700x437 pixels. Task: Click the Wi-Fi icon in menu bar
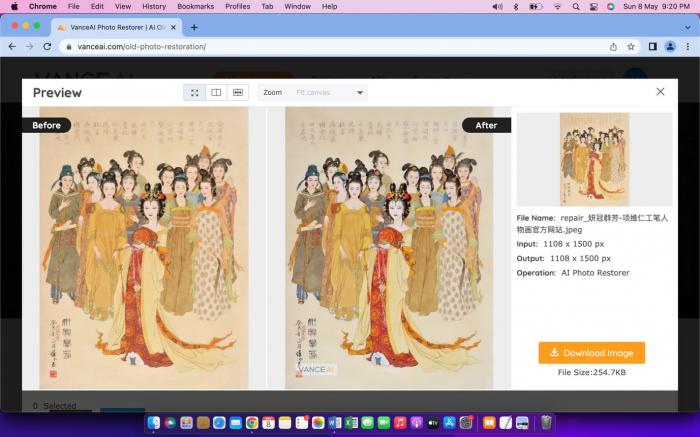click(557, 6)
